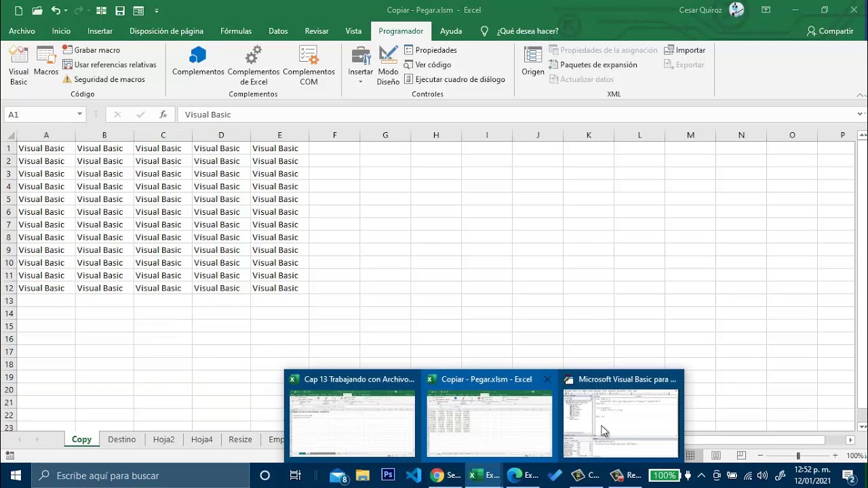The width and height of the screenshot is (868, 488).
Task: Save the workbook via floppy icon
Action: 120,11
